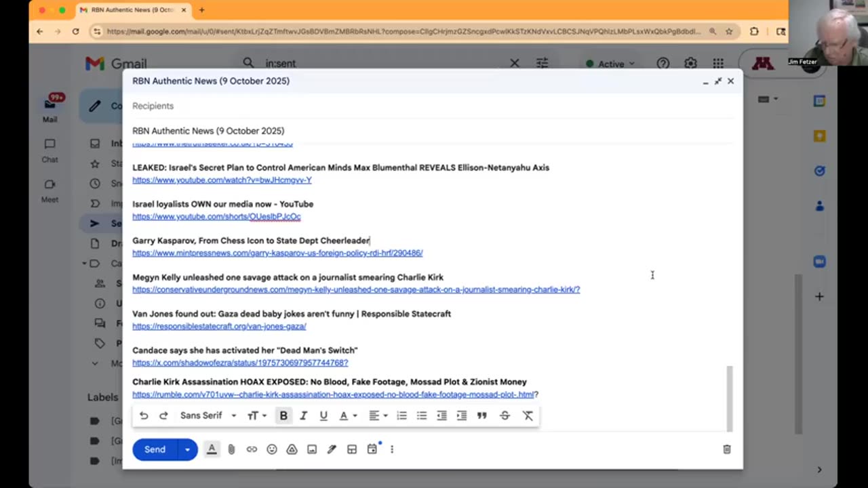Open the mintpressnews Garry Kasparov link
Screen dimensions: 868x488
(x=277, y=253)
